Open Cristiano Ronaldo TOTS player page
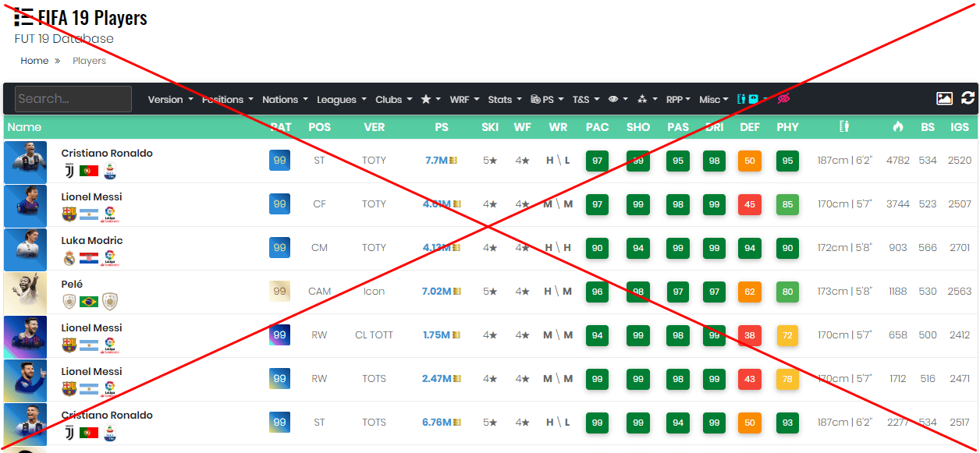Image resolution: width=980 pixels, height=453 pixels. tap(107, 415)
